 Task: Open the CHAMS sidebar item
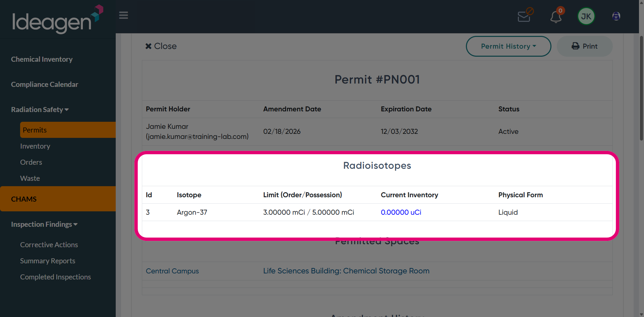click(58, 199)
